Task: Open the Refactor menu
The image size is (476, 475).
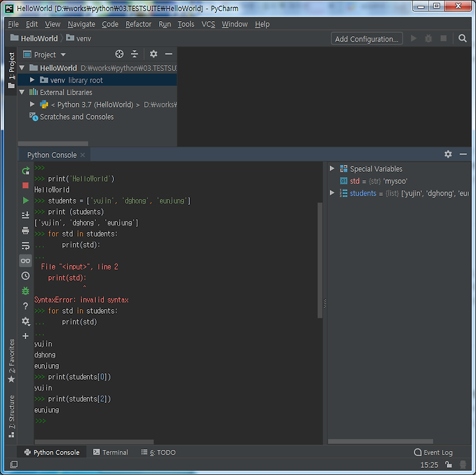Action: pyautogui.click(x=138, y=24)
